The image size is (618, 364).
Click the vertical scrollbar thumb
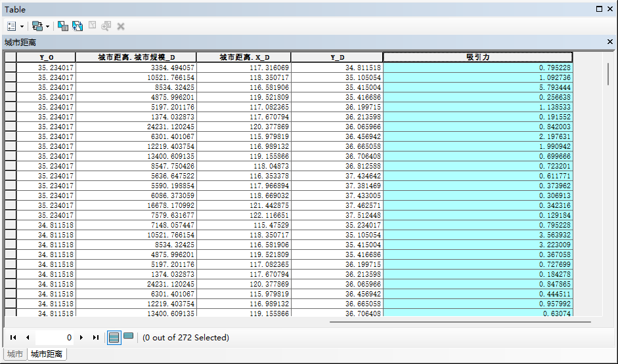[x=609, y=74]
